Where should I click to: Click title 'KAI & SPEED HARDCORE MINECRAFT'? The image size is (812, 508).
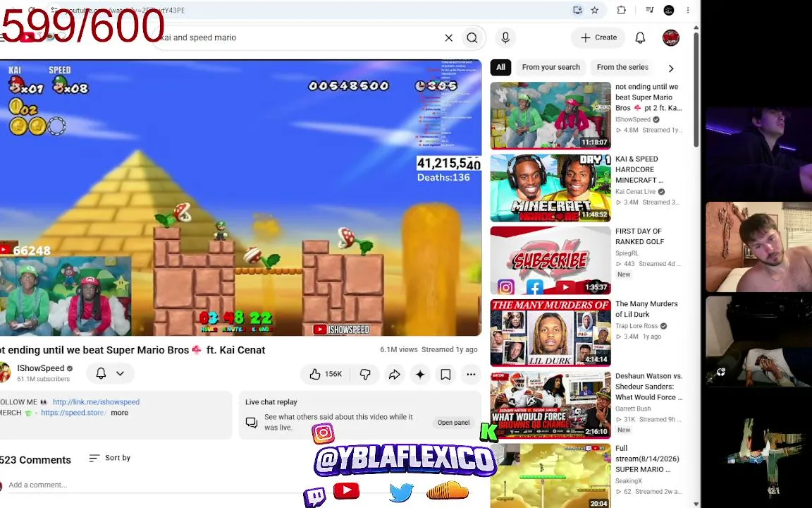pyautogui.click(x=639, y=169)
